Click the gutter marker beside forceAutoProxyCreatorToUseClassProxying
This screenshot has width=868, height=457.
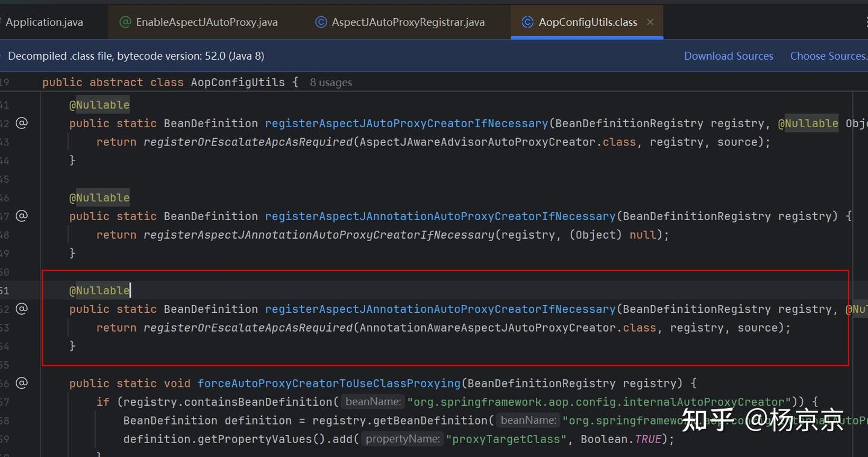coord(22,383)
